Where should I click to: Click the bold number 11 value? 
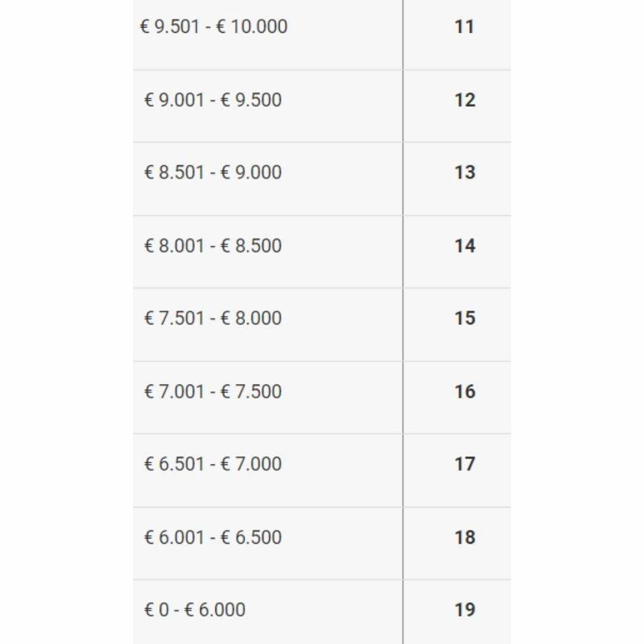pyautogui.click(x=465, y=27)
